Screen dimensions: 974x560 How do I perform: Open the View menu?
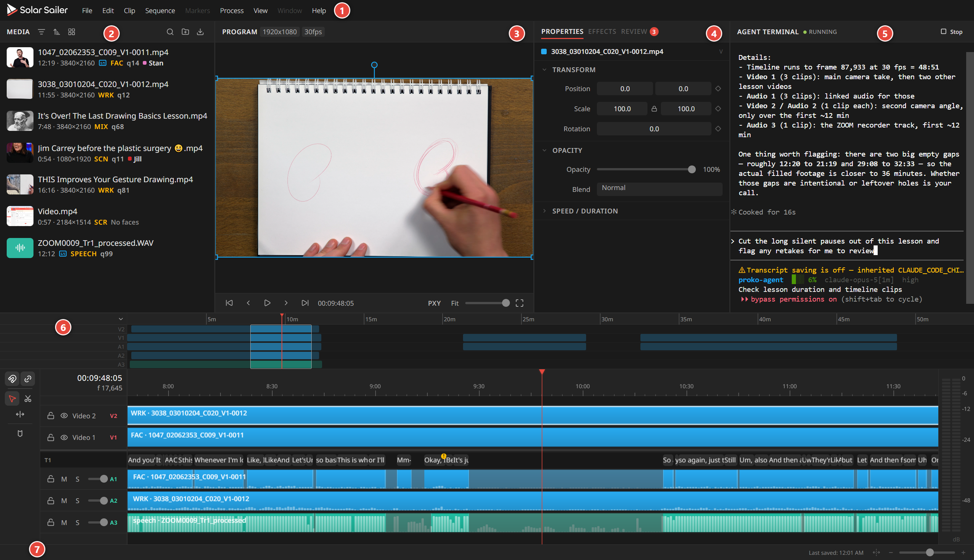tap(260, 10)
